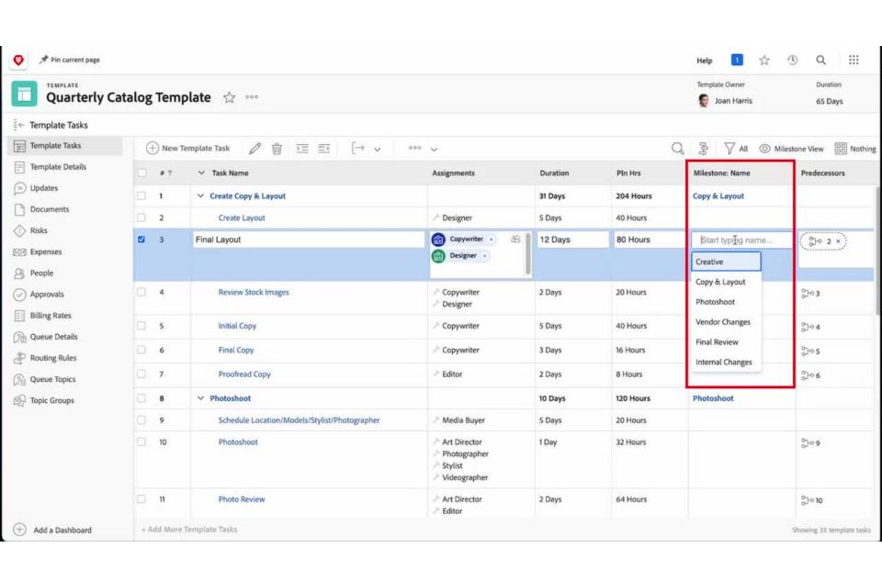Click the indent task icon
Viewport: 882px width, 588px height.
tap(302, 148)
